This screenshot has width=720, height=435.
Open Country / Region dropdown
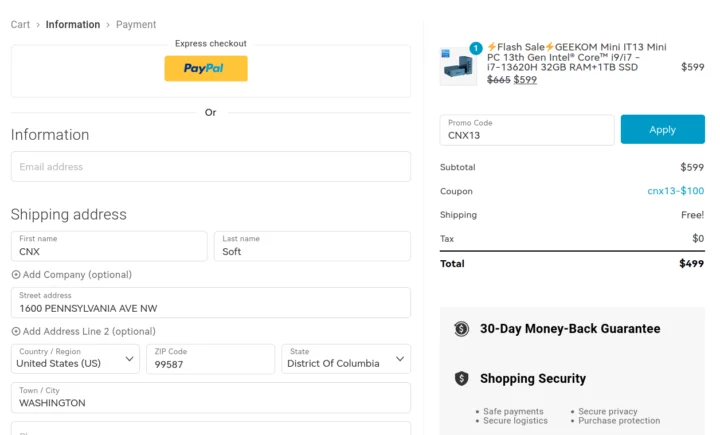(75, 359)
